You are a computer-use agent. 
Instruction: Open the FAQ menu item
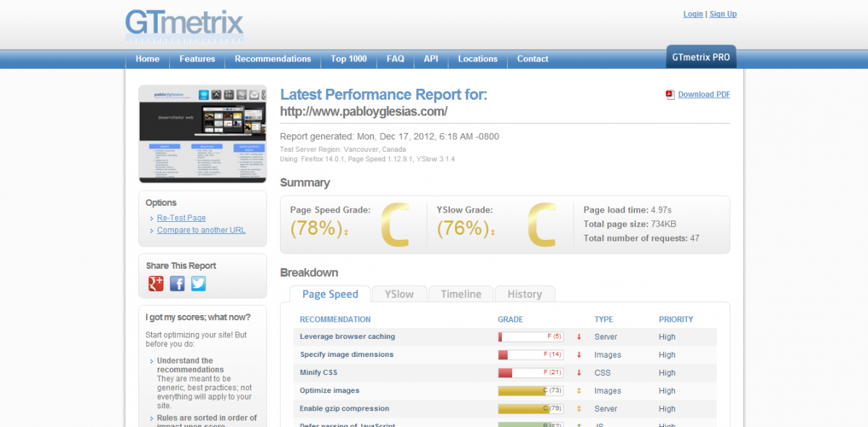(396, 59)
